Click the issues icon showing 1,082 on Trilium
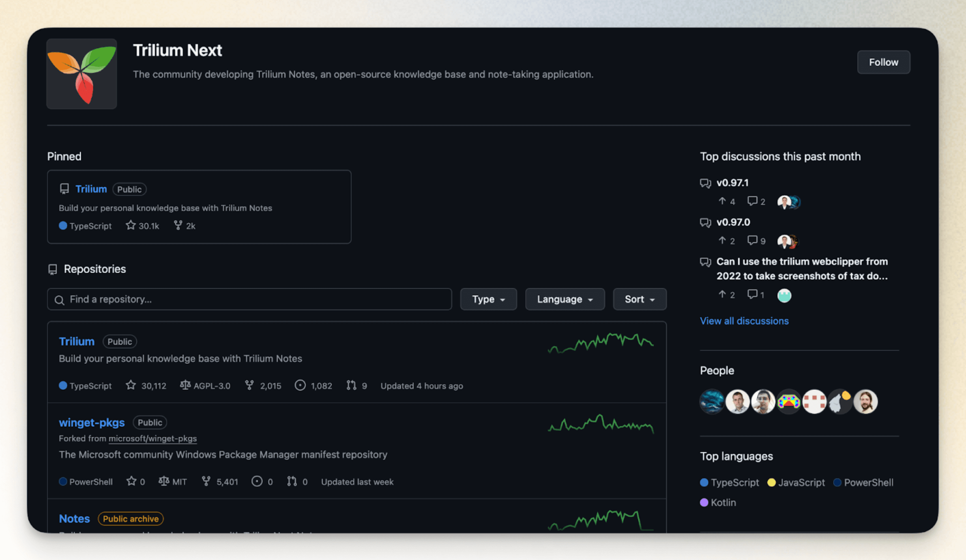The width and height of the screenshot is (966, 560). pyautogui.click(x=300, y=385)
